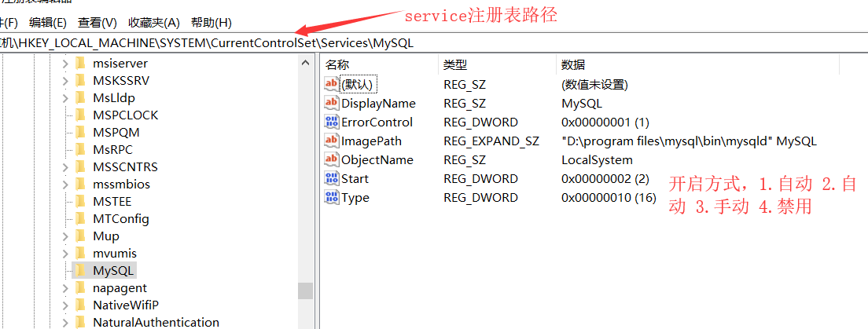868x329 pixels.
Task: Click the registry path address bar
Action: (x=434, y=43)
